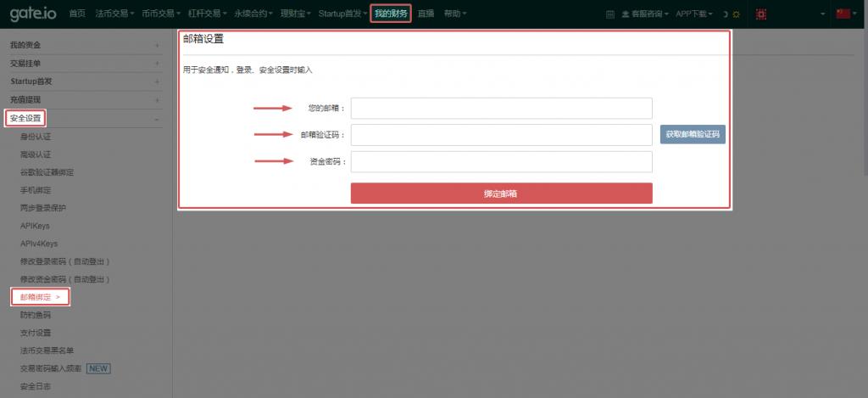Open APIKeys in sidebar
The width and height of the screenshot is (868, 398).
point(35,227)
